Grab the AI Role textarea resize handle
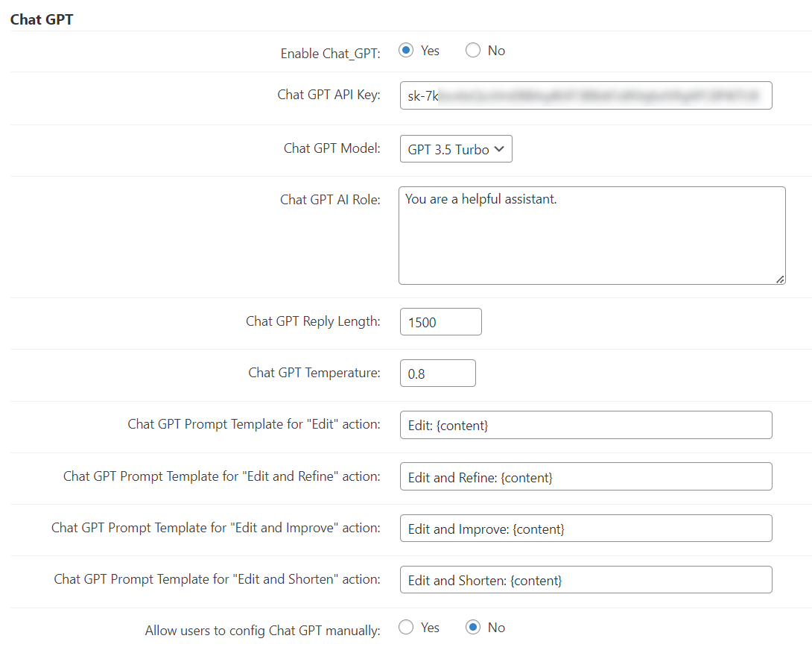 click(x=780, y=280)
